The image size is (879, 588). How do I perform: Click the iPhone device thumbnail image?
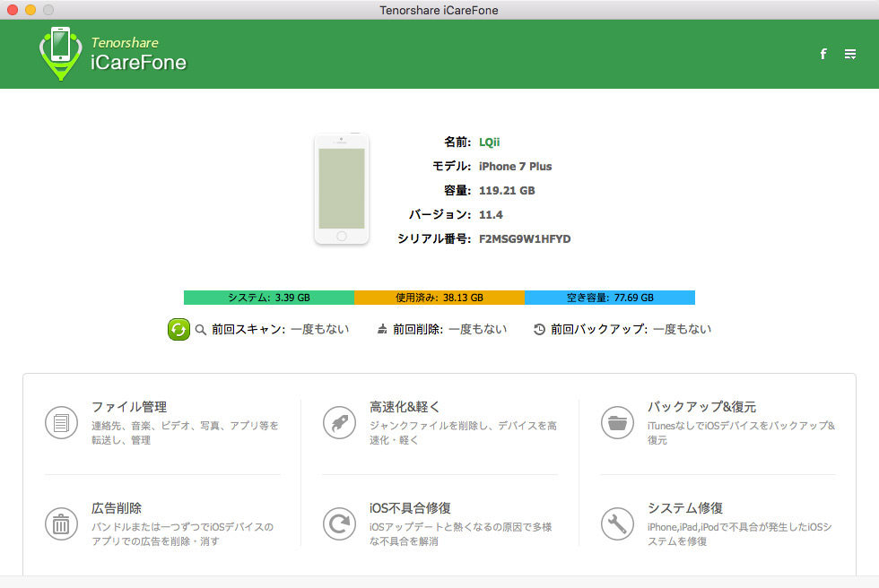tap(342, 189)
